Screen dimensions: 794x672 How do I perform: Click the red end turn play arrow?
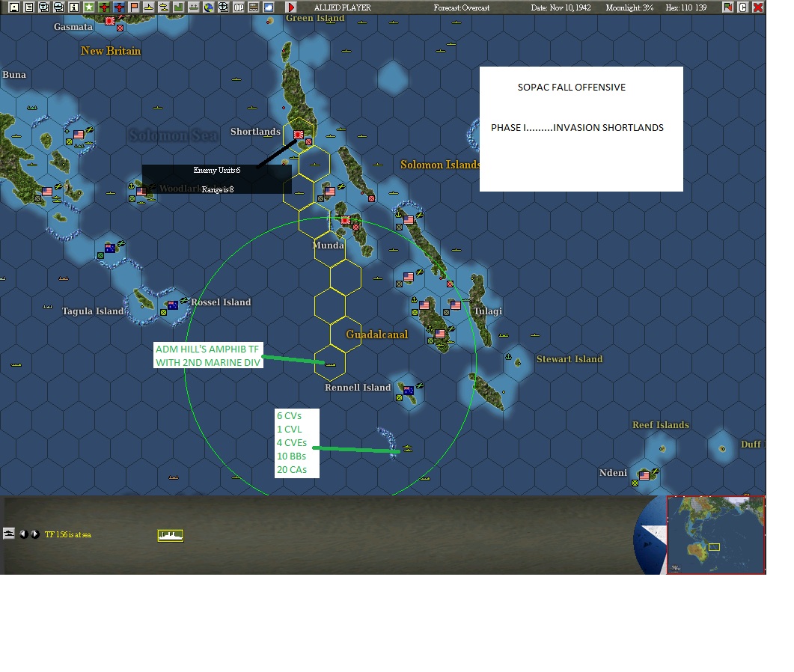[x=290, y=7]
